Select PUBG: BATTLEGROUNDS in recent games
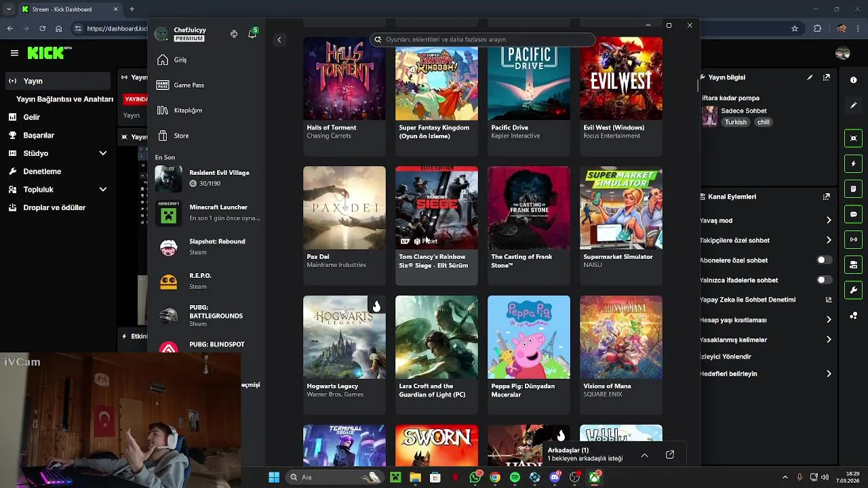This screenshot has height=488, width=868. (208, 315)
